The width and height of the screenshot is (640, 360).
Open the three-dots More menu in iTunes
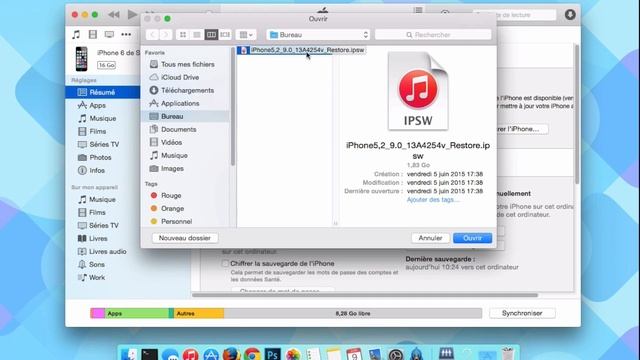(x=126, y=35)
